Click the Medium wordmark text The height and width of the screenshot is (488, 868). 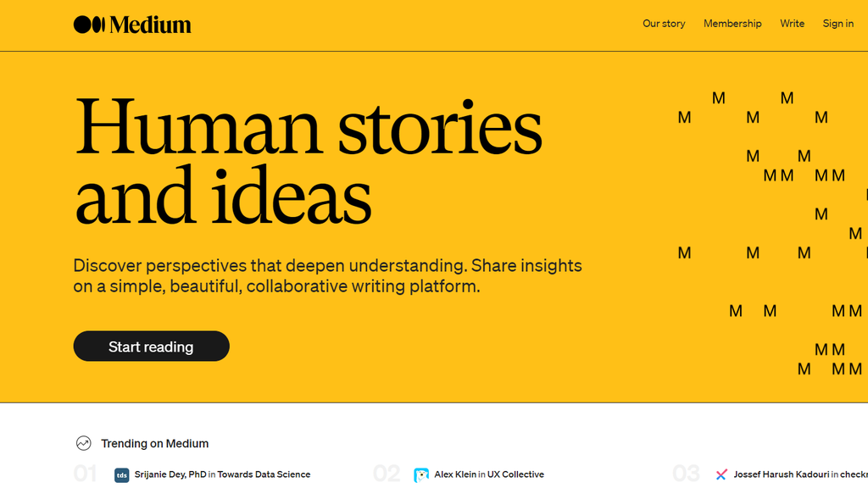click(150, 25)
